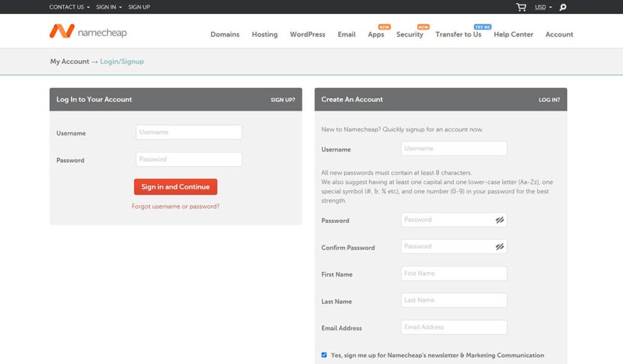The image size is (623, 364).
Task: Click the Login/Signup breadcrumb link
Action: (x=122, y=61)
